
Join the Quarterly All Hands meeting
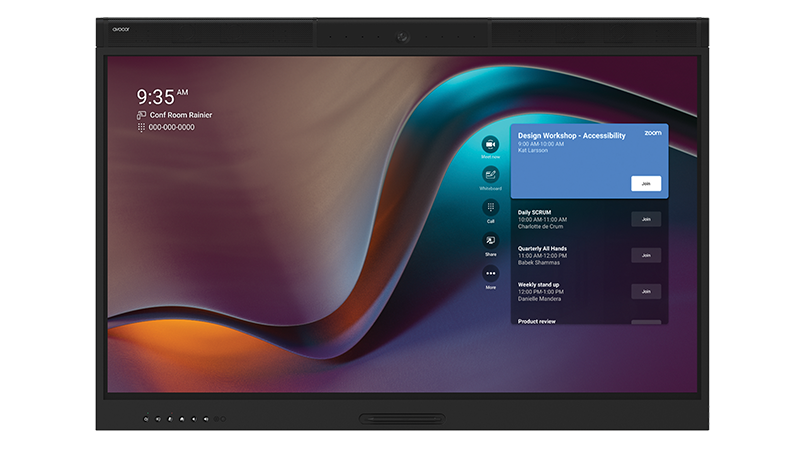[x=646, y=255]
